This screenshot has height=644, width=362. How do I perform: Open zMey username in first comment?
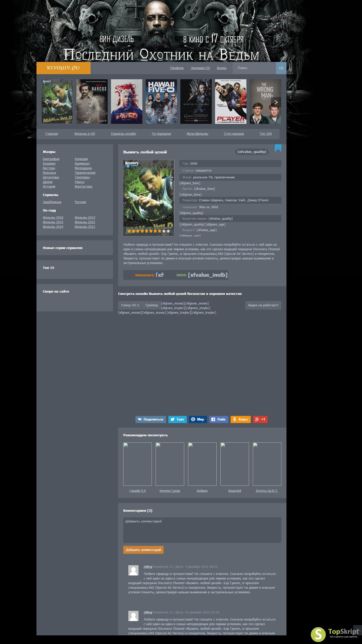pos(148,567)
